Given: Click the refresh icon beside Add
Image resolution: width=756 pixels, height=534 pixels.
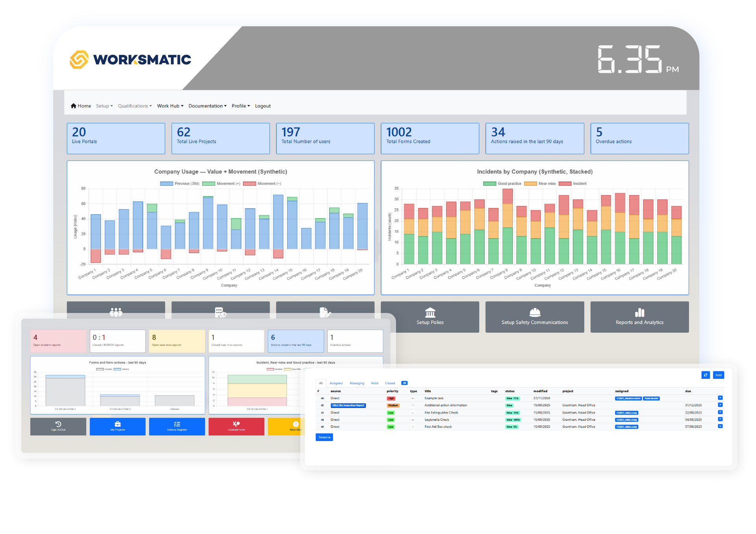Looking at the screenshot, I should click(x=705, y=375).
